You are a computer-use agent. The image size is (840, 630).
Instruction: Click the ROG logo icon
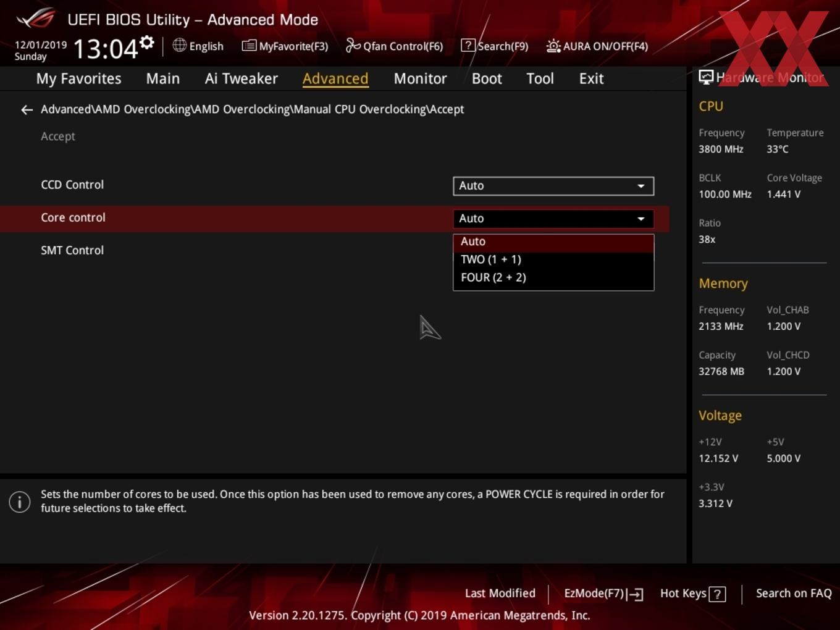(x=36, y=19)
